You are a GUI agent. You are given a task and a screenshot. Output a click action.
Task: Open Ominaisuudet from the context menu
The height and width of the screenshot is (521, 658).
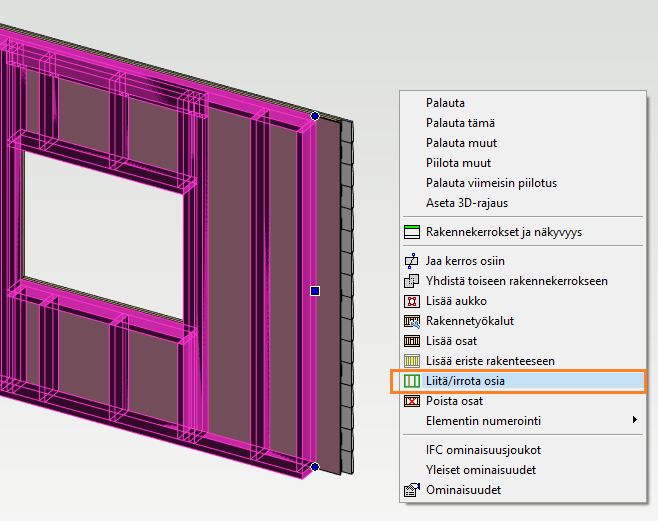click(x=463, y=490)
